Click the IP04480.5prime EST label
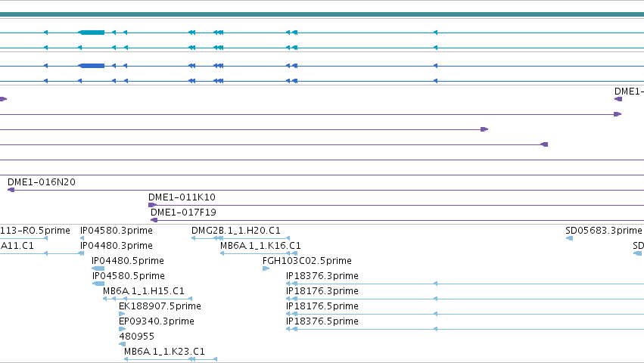Image resolution: width=644 pixels, height=363 pixels. coord(128,261)
